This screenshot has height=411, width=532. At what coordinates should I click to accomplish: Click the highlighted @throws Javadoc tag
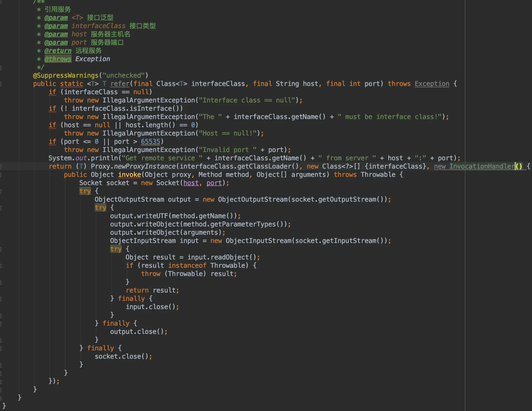pyautogui.click(x=58, y=59)
